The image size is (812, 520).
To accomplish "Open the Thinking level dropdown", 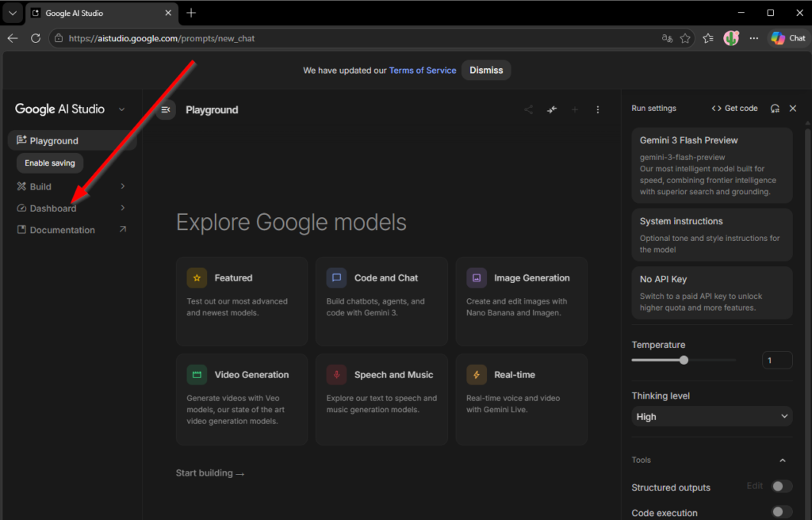I will [712, 417].
